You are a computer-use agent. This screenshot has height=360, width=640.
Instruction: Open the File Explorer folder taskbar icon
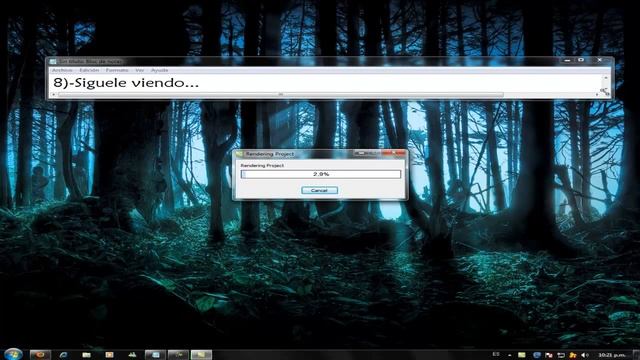pyautogui.click(x=86, y=355)
